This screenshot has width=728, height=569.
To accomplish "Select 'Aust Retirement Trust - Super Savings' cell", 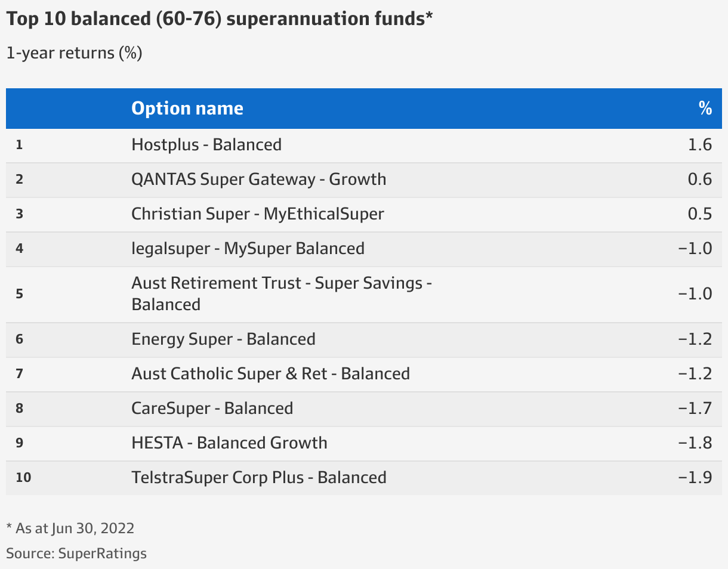I will point(282,293).
